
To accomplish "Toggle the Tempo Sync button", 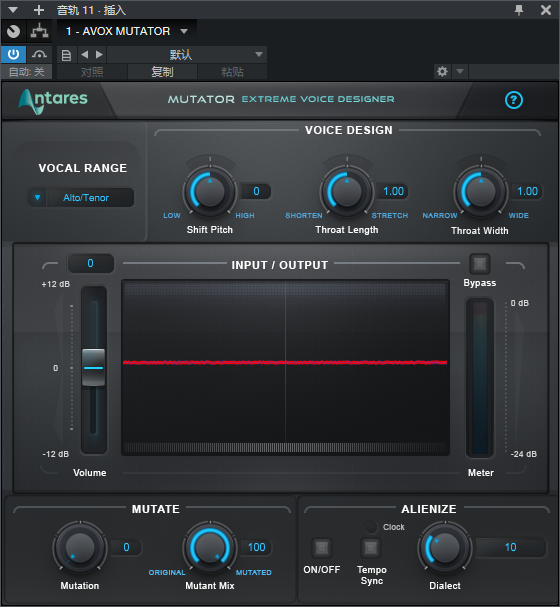I will [x=371, y=548].
